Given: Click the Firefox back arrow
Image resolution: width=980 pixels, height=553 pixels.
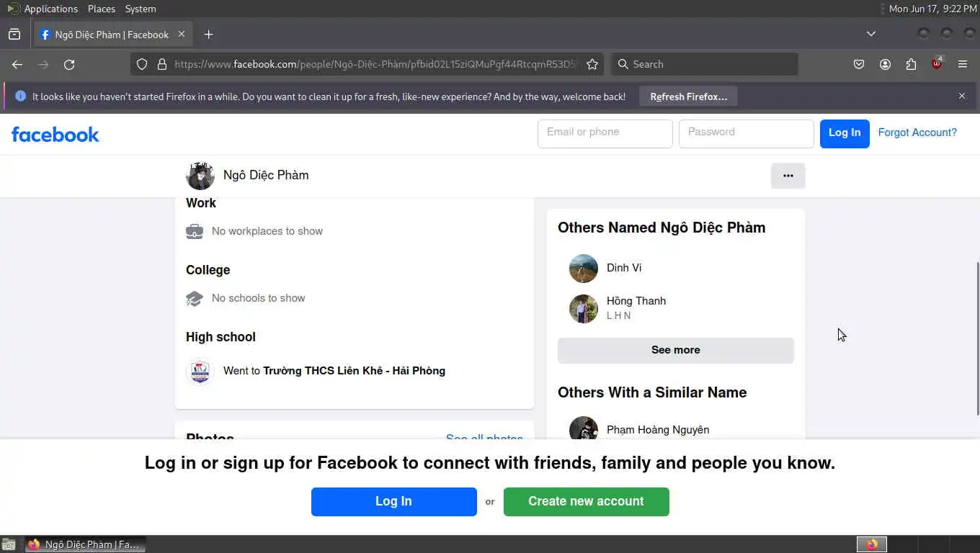Looking at the screenshot, I should [x=17, y=64].
